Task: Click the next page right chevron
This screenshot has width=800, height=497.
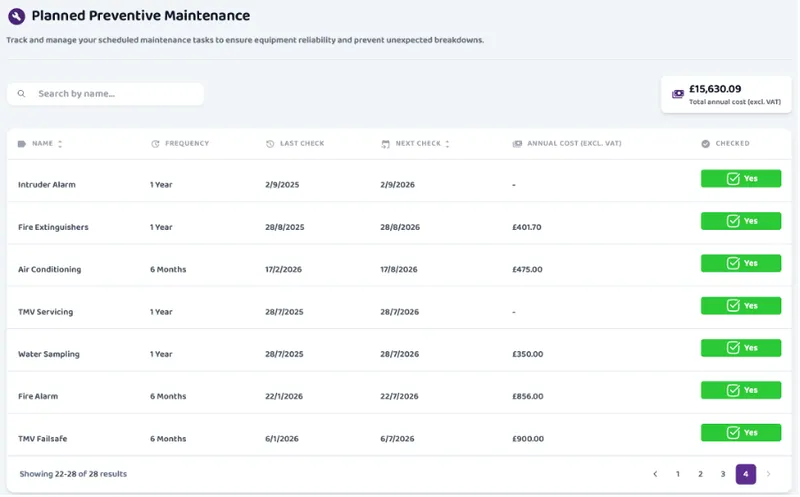Action: (x=768, y=474)
